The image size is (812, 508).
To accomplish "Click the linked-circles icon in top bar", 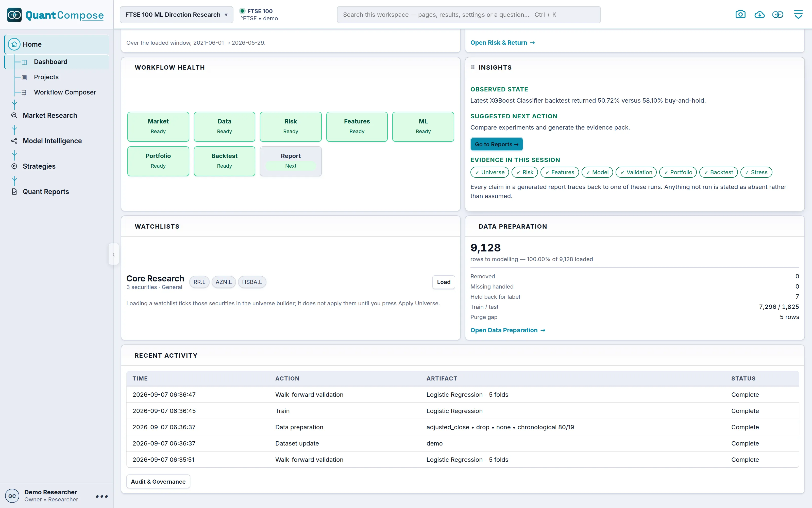I will (x=778, y=14).
